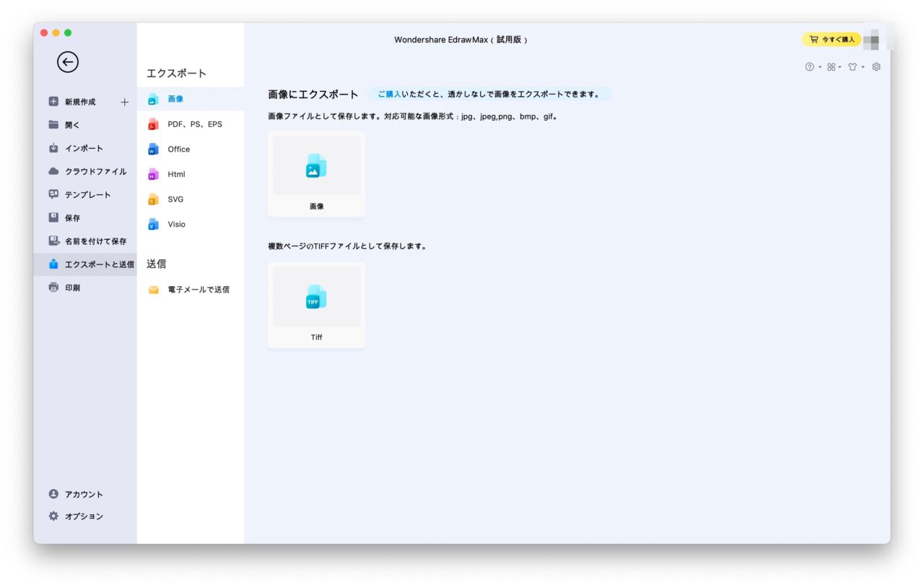The width and height of the screenshot is (924, 588).
Task: Open the Visio export option icon
Action: pos(152,224)
